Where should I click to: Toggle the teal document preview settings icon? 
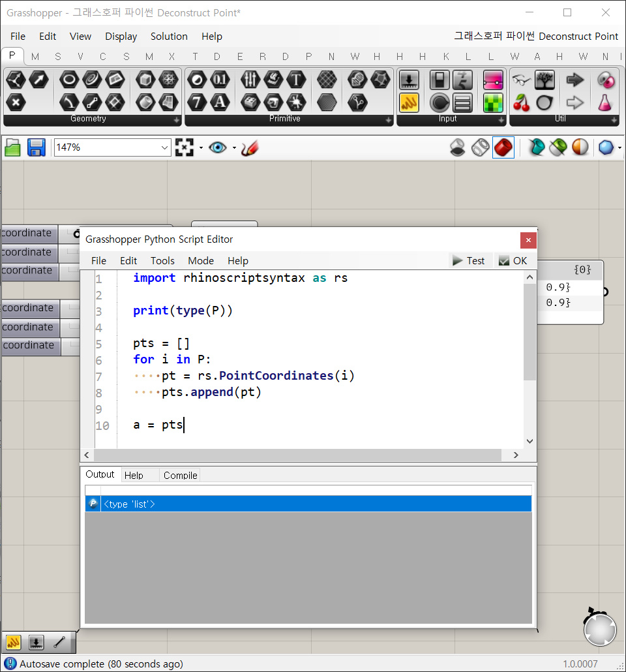[x=536, y=148]
